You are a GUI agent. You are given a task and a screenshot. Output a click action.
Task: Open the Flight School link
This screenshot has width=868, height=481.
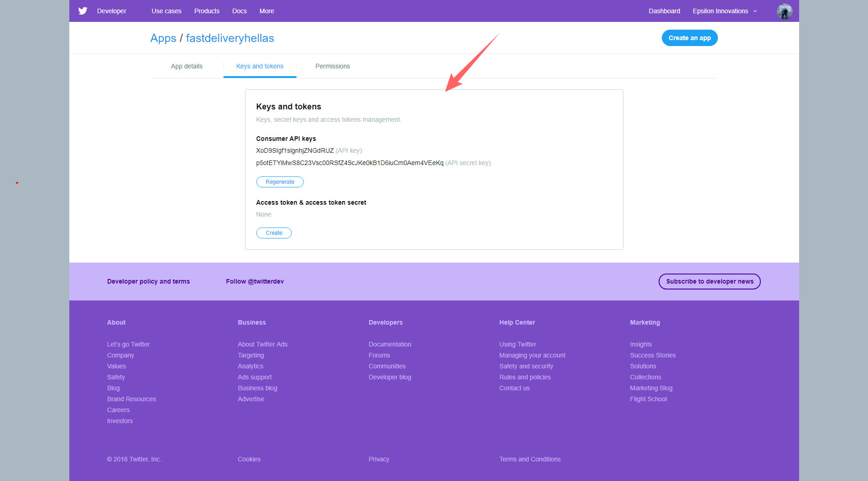pyautogui.click(x=648, y=399)
